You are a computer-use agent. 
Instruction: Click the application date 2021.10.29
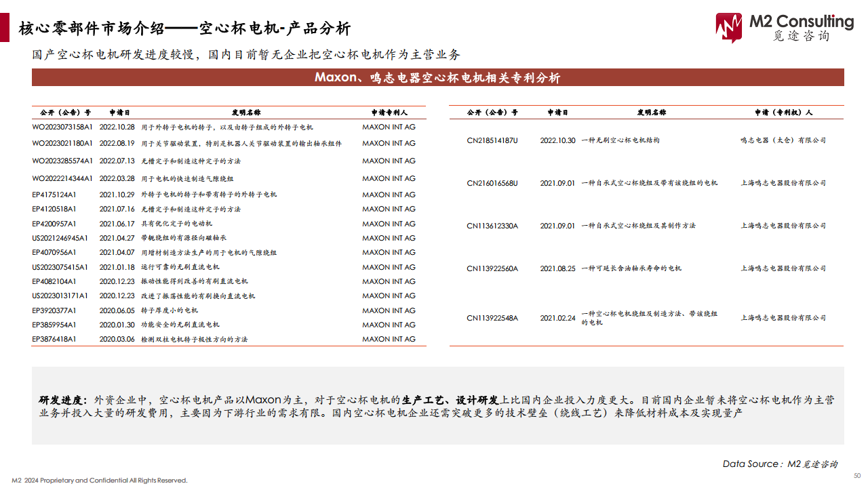[x=117, y=195]
